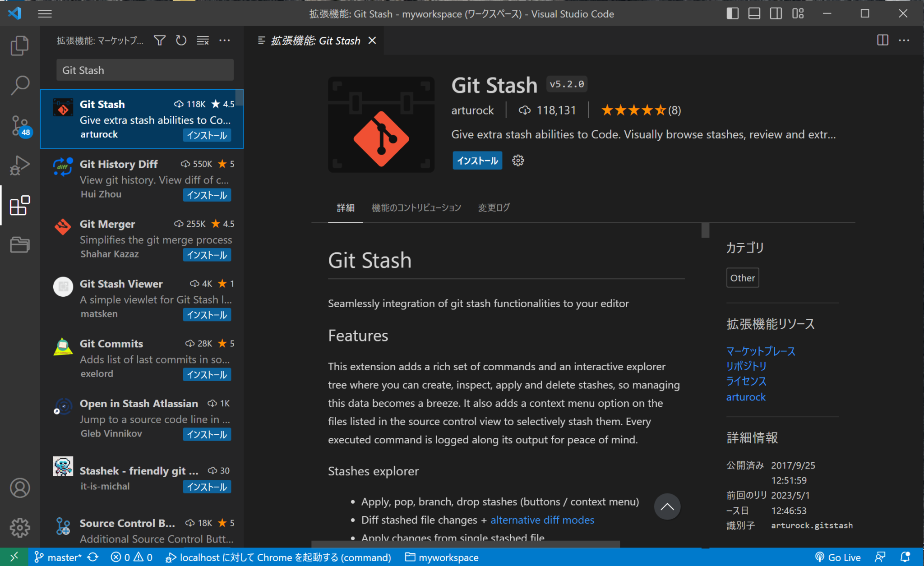Refresh the extensions list

click(181, 40)
